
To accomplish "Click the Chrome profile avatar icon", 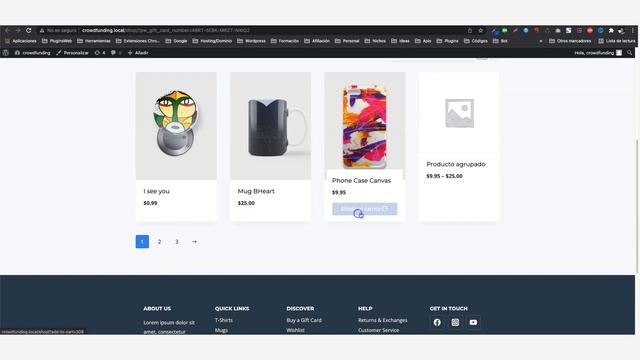I will [621, 31].
